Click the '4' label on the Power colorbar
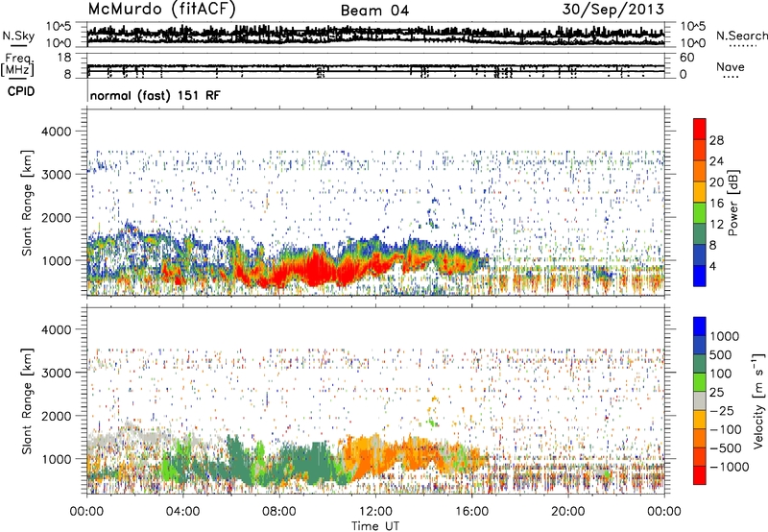 point(712,267)
